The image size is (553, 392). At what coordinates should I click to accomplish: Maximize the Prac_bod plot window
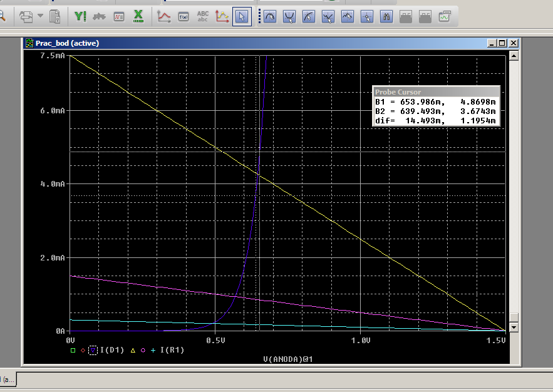[502, 43]
